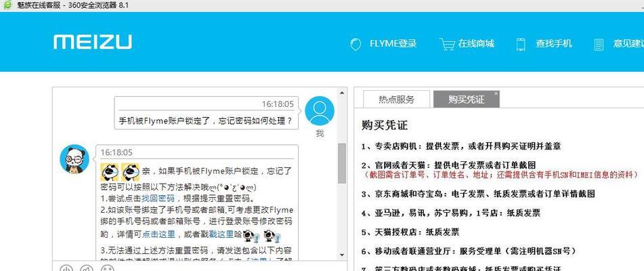Click line 4、亚马逊，易讯，苏宁易购
The image size is (644, 271).
click(451, 213)
